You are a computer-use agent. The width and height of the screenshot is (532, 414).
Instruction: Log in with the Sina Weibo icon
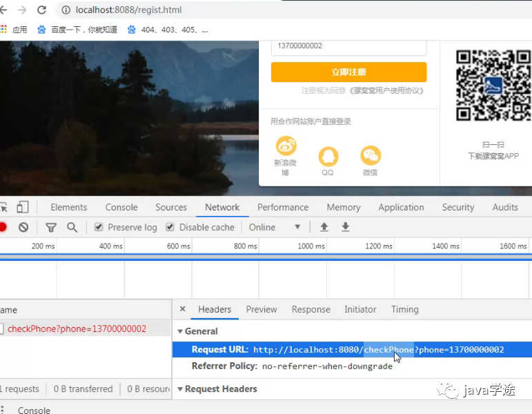pyautogui.click(x=286, y=146)
